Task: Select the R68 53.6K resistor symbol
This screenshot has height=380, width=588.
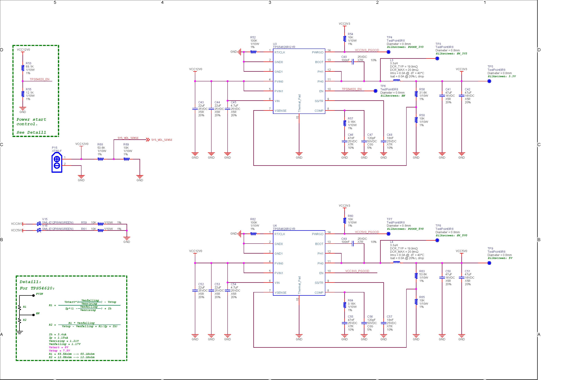Action: [x=100, y=159]
